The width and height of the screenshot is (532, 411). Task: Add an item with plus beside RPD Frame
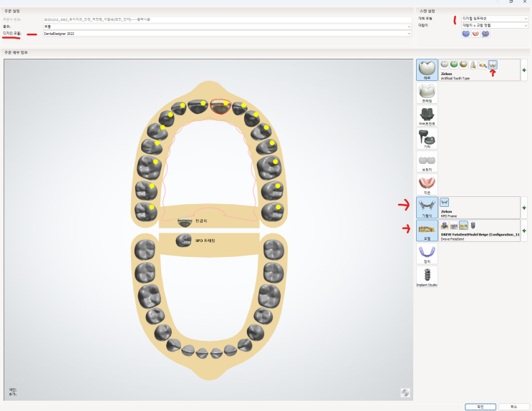pyautogui.click(x=524, y=208)
